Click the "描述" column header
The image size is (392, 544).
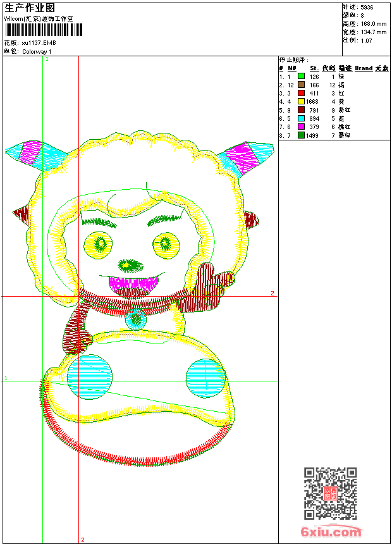pyautogui.click(x=345, y=68)
